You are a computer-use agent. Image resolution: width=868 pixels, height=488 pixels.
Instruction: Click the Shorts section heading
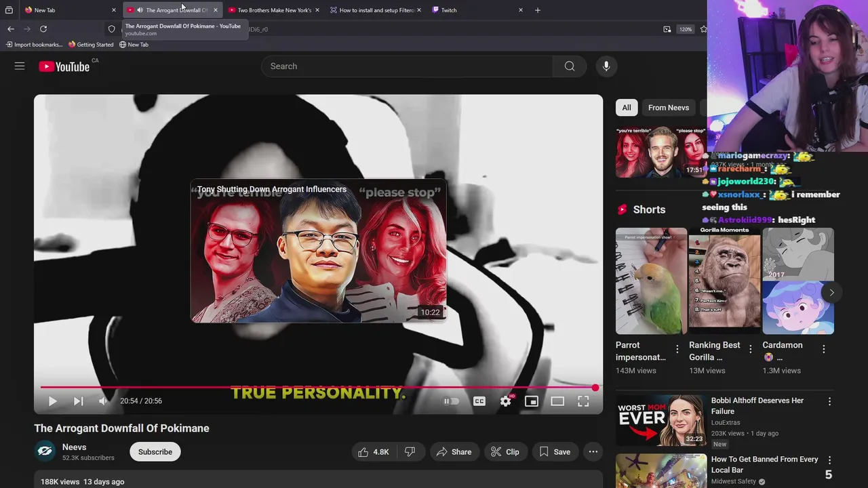649,209
